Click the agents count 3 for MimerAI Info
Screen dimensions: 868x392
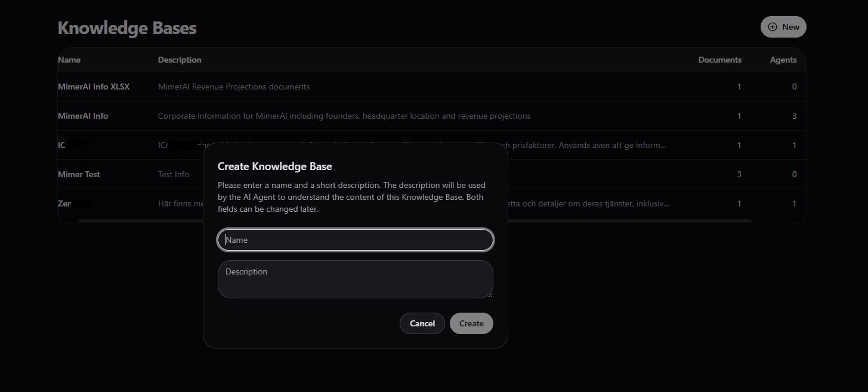point(794,116)
